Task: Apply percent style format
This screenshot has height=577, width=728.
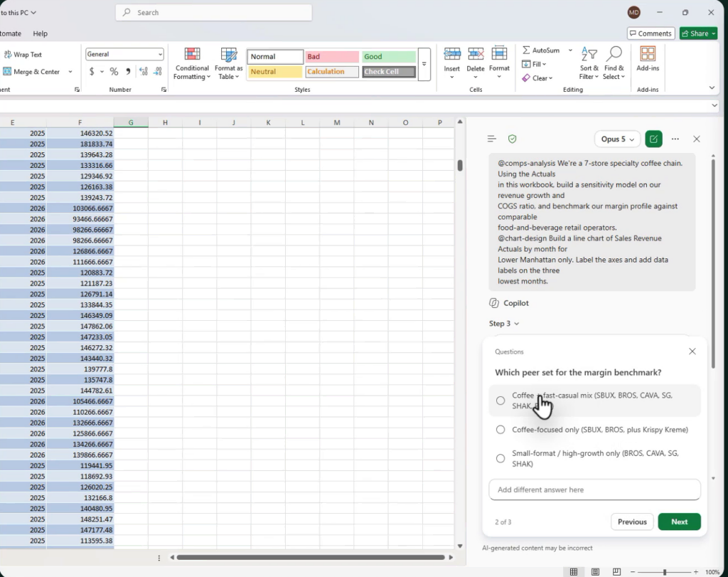Action: coord(114,72)
